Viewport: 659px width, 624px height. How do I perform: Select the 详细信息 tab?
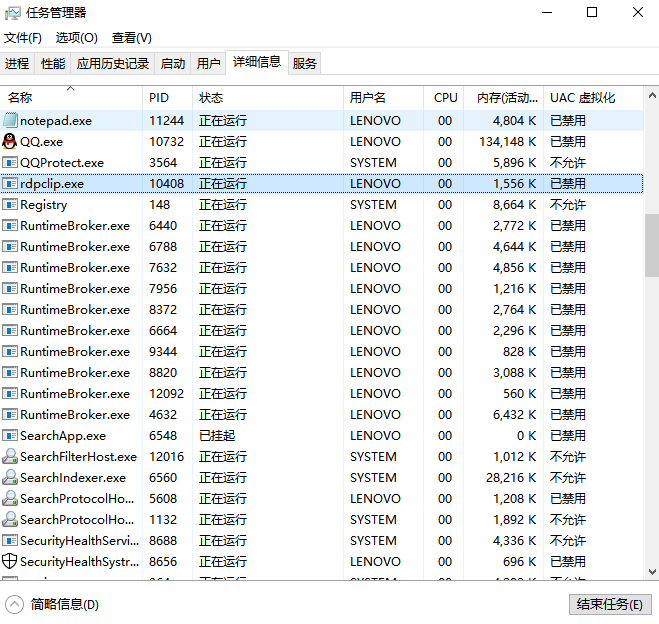(257, 62)
